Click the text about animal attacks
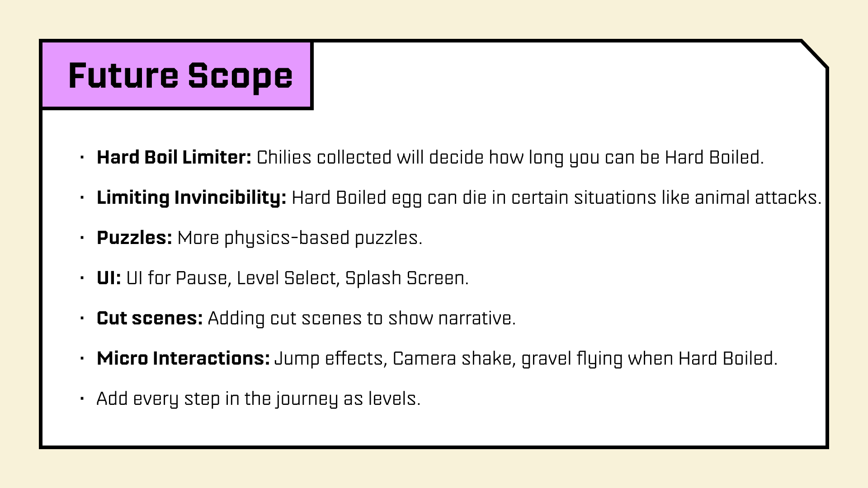The width and height of the screenshot is (868, 488). point(556,198)
